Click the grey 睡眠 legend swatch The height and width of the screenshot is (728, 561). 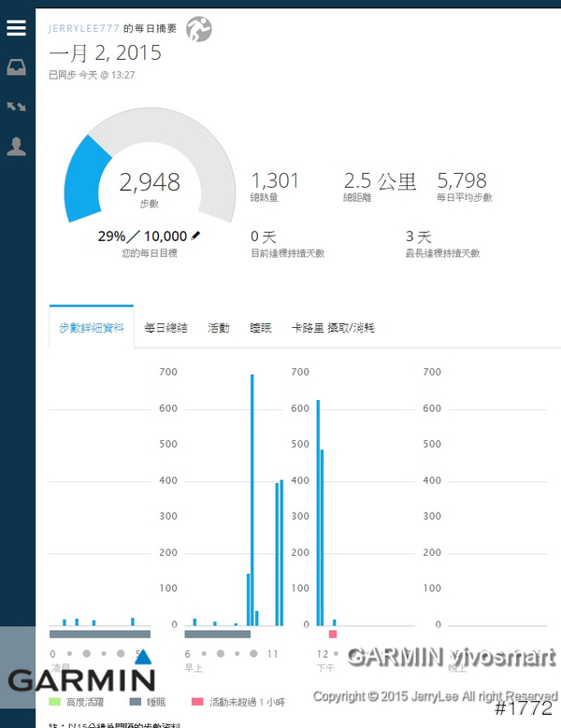(x=135, y=702)
